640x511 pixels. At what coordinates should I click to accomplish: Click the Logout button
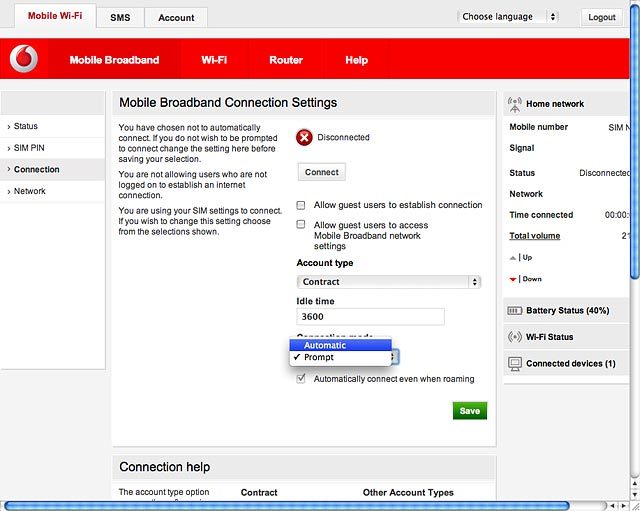(602, 17)
